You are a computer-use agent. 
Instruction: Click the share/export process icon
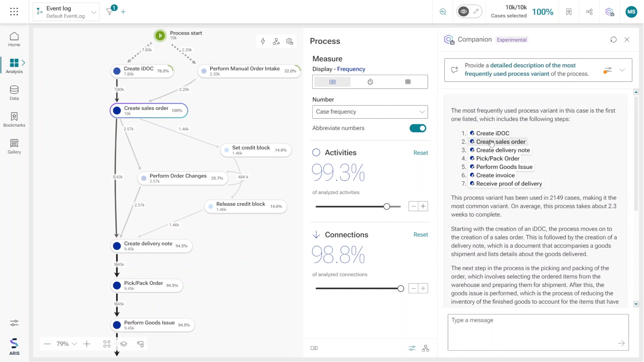point(589,11)
